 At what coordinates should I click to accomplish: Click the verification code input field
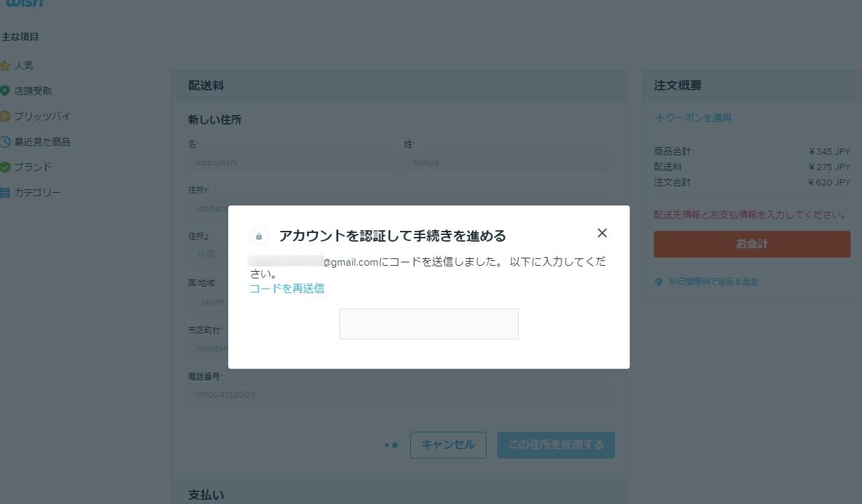428,323
